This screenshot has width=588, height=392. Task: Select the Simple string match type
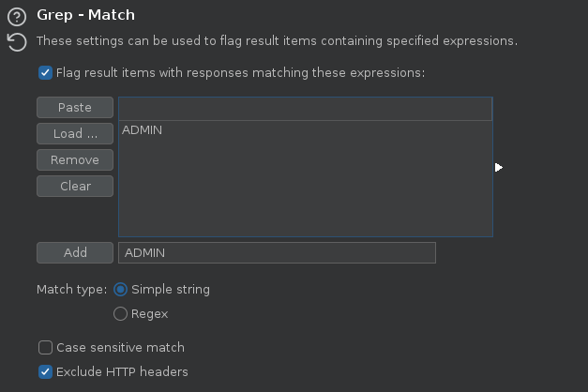coord(120,289)
